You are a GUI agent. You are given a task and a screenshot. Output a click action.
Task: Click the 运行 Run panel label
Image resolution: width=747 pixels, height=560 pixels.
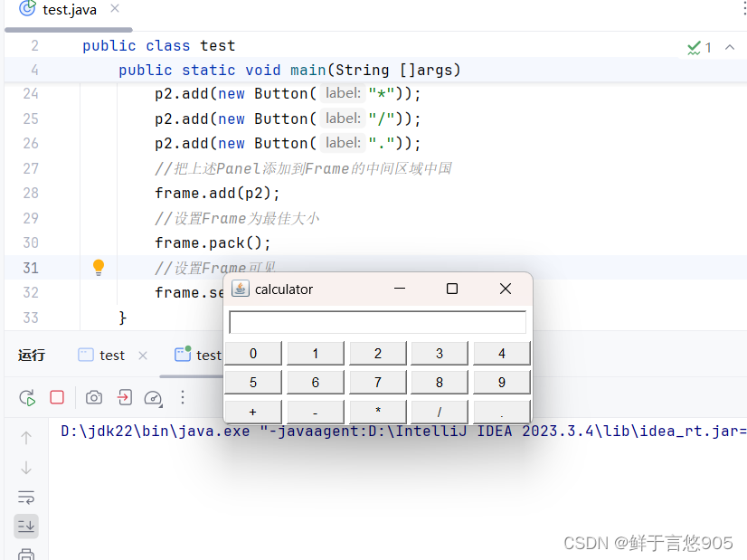coord(32,355)
